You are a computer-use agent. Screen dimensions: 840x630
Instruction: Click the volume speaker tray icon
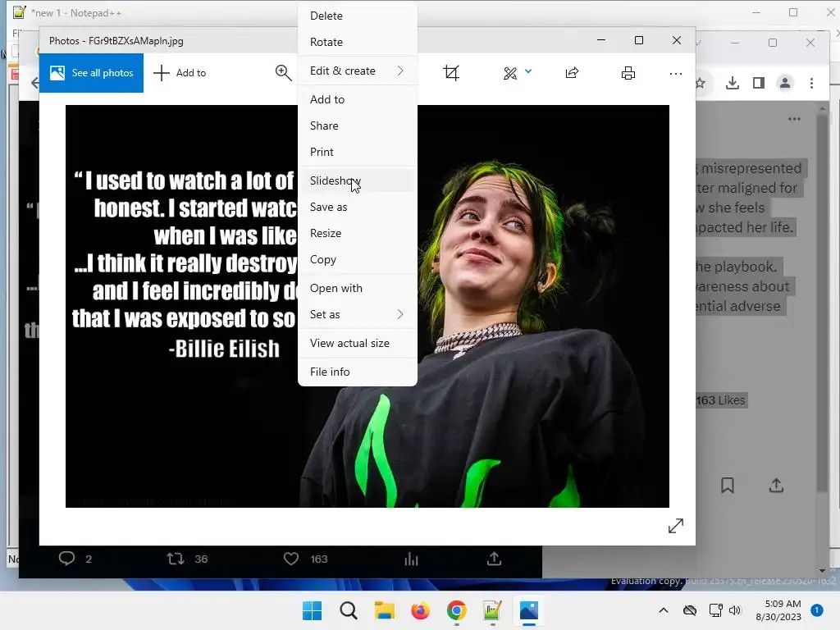pyautogui.click(x=734, y=610)
